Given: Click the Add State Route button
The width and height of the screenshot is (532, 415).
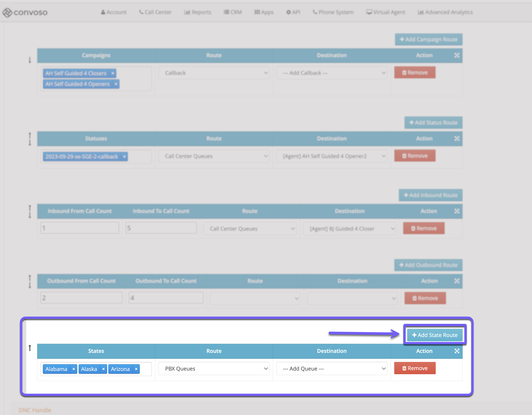Looking at the screenshot, I should point(435,335).
